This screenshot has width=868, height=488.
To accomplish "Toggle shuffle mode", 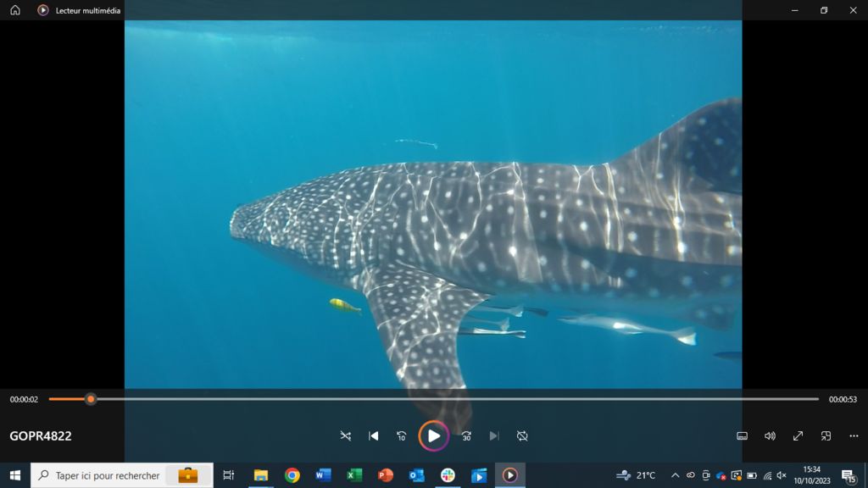I will click(x=345, y=435).
